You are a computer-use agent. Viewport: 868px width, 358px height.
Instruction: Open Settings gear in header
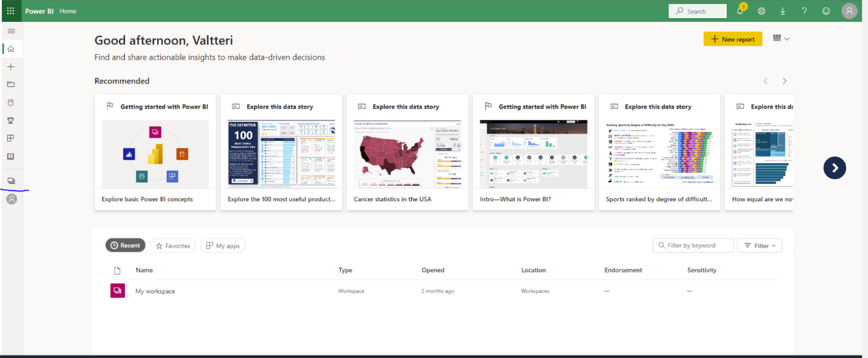(762, 11)
